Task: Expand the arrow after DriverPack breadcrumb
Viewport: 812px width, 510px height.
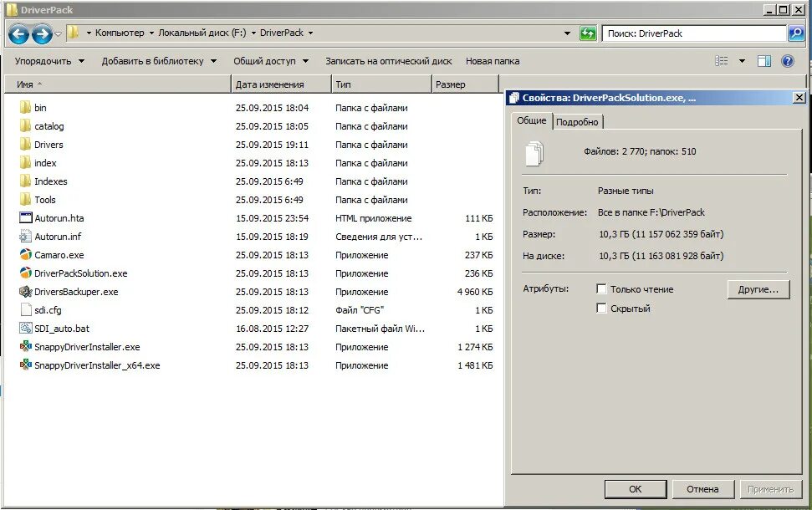Action: 311,33
